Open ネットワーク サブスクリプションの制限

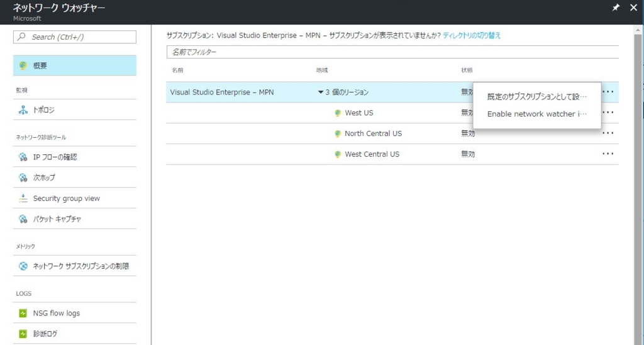(x=75, y=266)
